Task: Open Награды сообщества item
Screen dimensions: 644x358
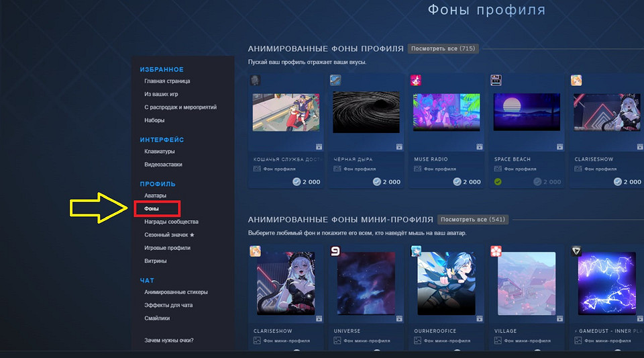Action: 171,222
